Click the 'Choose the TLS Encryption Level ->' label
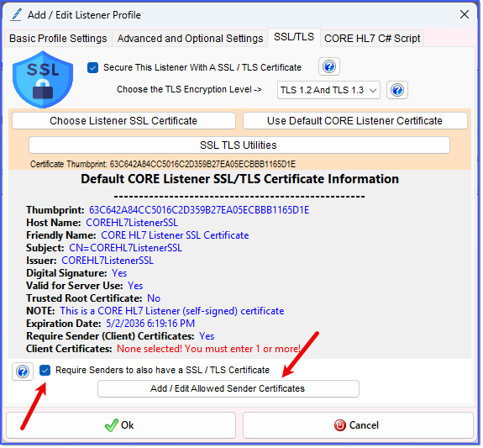 [x=190, y=90]
